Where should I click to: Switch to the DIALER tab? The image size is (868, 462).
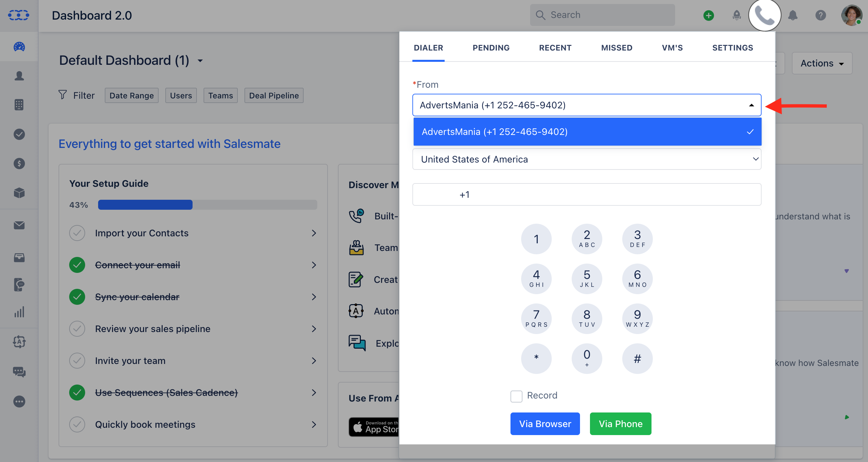[428, 48]
